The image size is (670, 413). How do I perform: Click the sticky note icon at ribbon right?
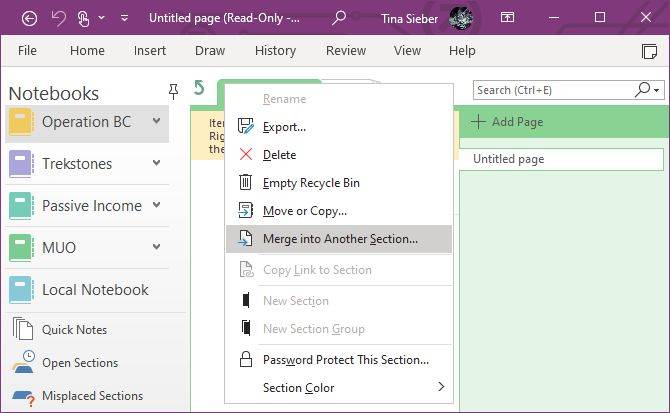coord(649,51)
